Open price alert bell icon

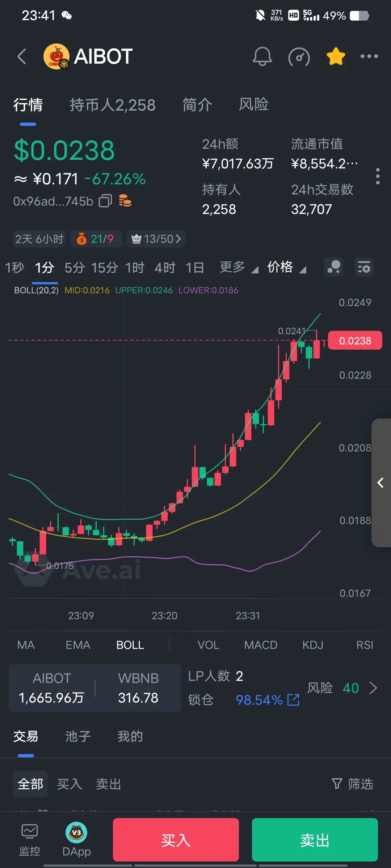pos(262,56)
